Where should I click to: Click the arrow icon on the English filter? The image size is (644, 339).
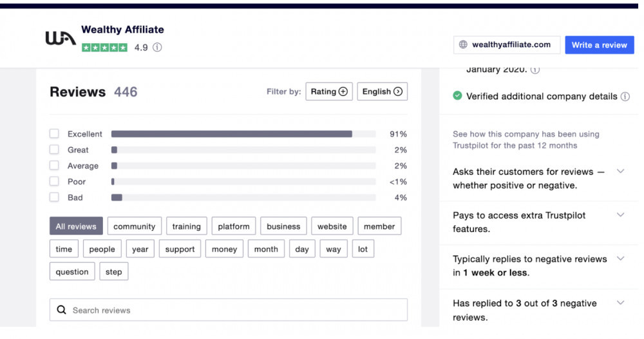tap(398, 92)
